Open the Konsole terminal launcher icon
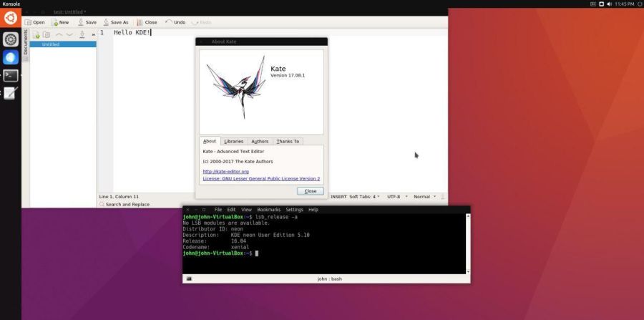Viewport: 644px width, 320px height. (x=11, y=76)
